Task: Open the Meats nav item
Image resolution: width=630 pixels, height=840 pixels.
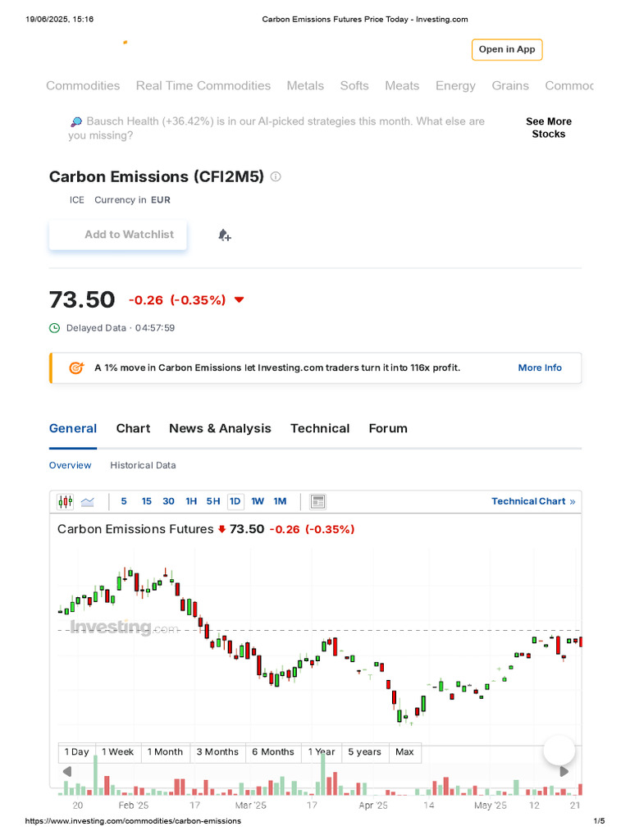Action: click(402, 85)
